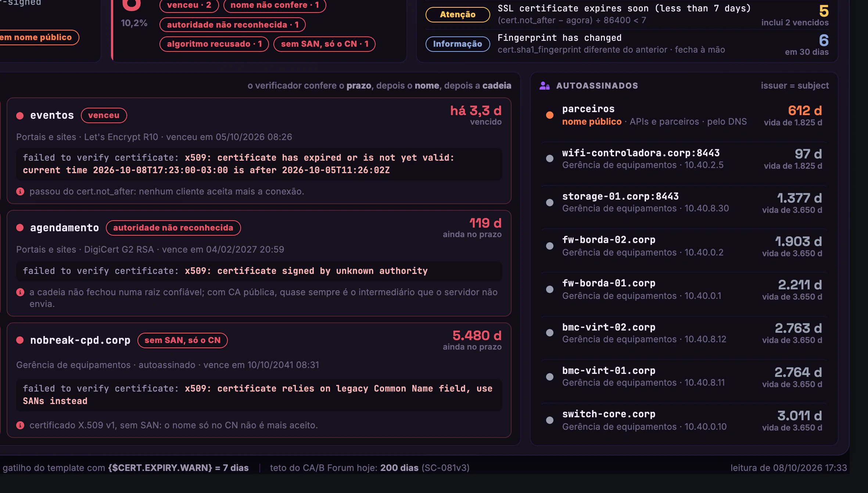Click 'Fingerprint has changed' trigger text
868x493 pixels.
[x=559, y=38]
